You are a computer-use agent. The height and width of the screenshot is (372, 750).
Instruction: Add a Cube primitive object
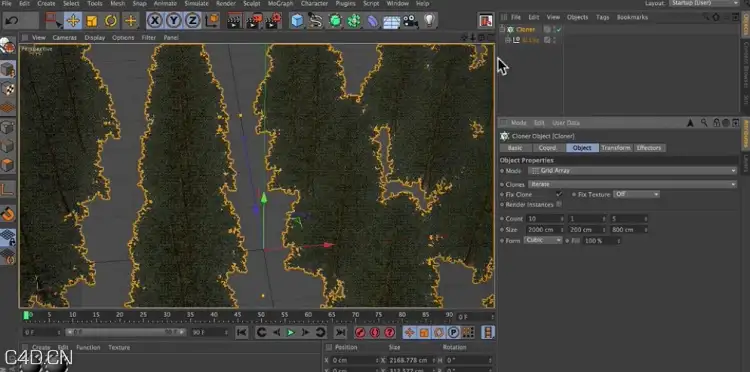click(297, 21)
